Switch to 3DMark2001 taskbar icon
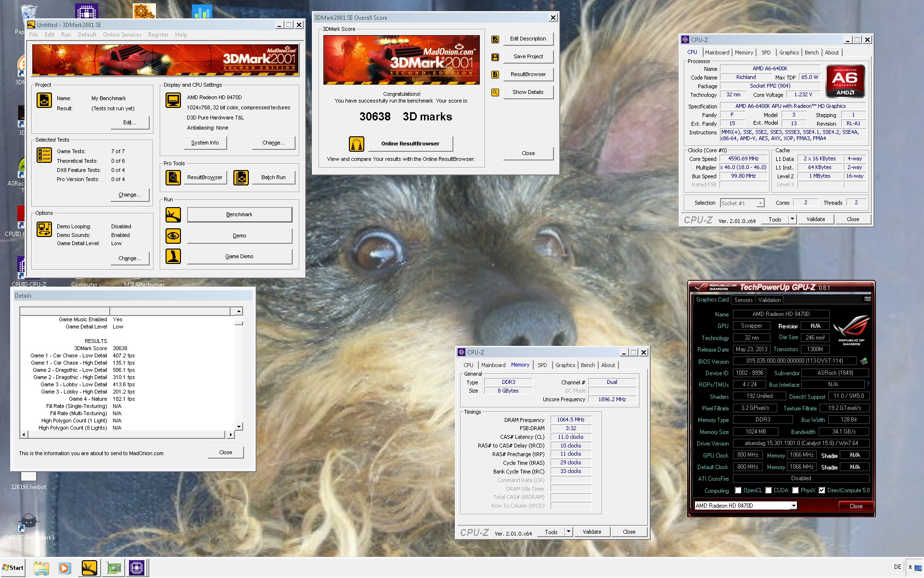 tap(89, 568)
